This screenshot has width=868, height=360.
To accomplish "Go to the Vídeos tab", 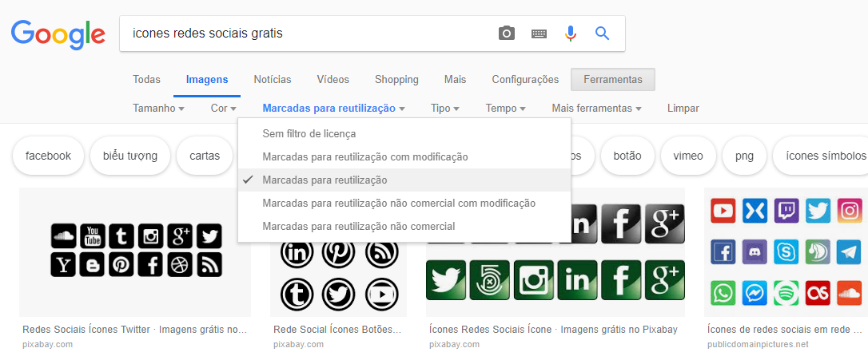I will tap(333, 80).
